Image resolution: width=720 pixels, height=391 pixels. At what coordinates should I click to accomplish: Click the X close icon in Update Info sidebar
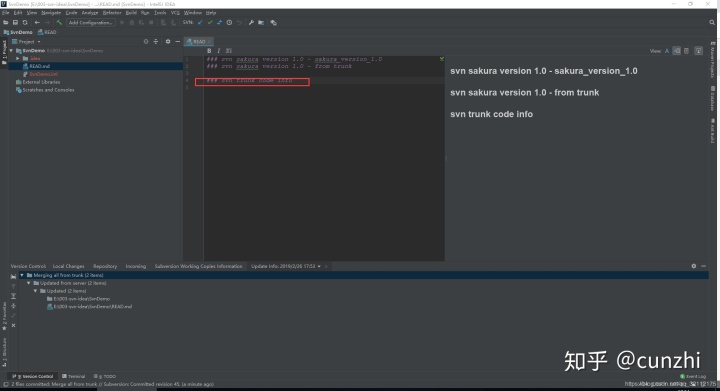pyautogui.click(x=13, y=325)
